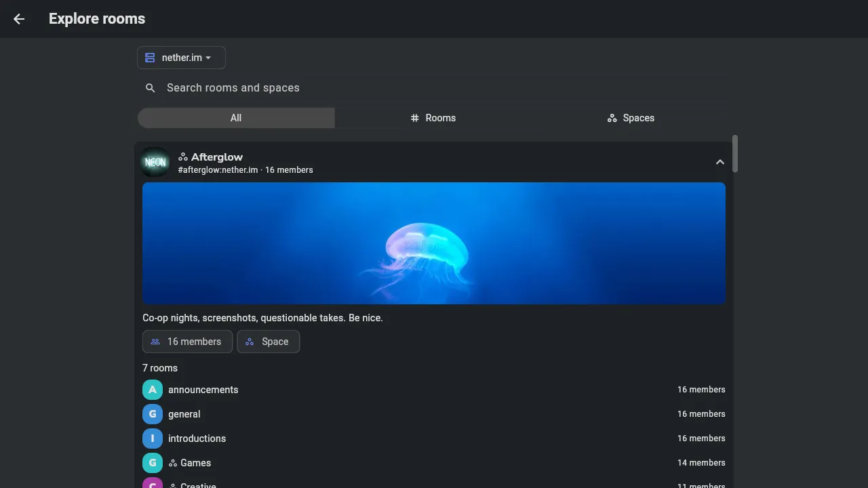Click the room list scrollbar

tap(735, 154)
